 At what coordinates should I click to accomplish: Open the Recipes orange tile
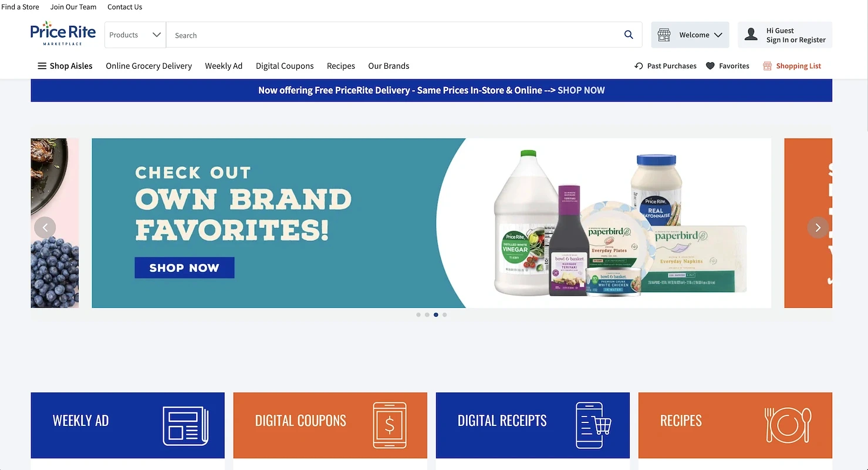point(735,425)
